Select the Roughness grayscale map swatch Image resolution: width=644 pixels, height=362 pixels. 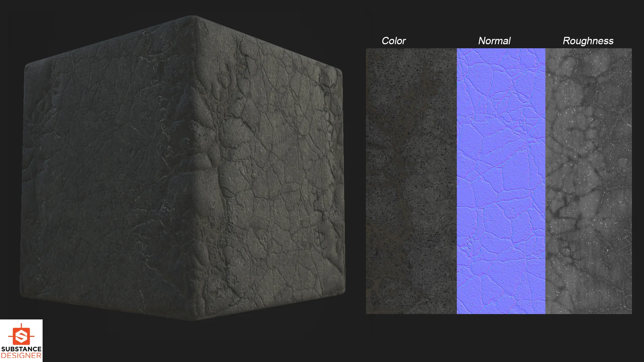[588, 181]
